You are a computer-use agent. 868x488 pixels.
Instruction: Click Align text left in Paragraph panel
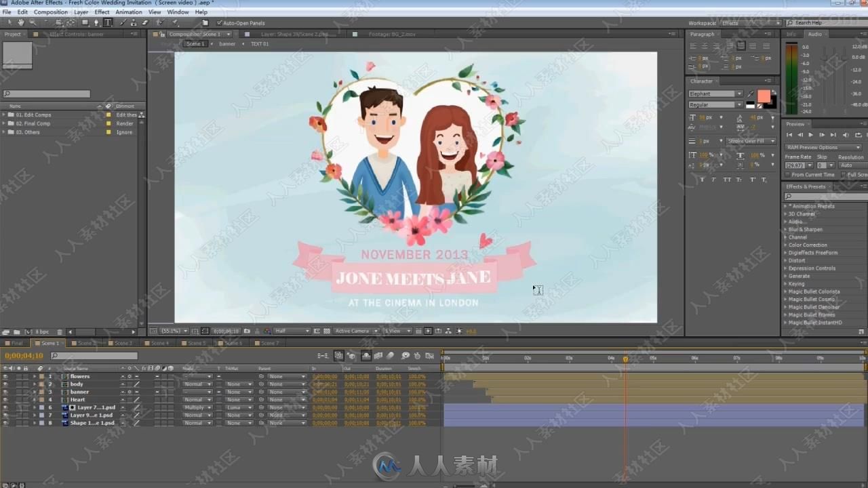693,45
